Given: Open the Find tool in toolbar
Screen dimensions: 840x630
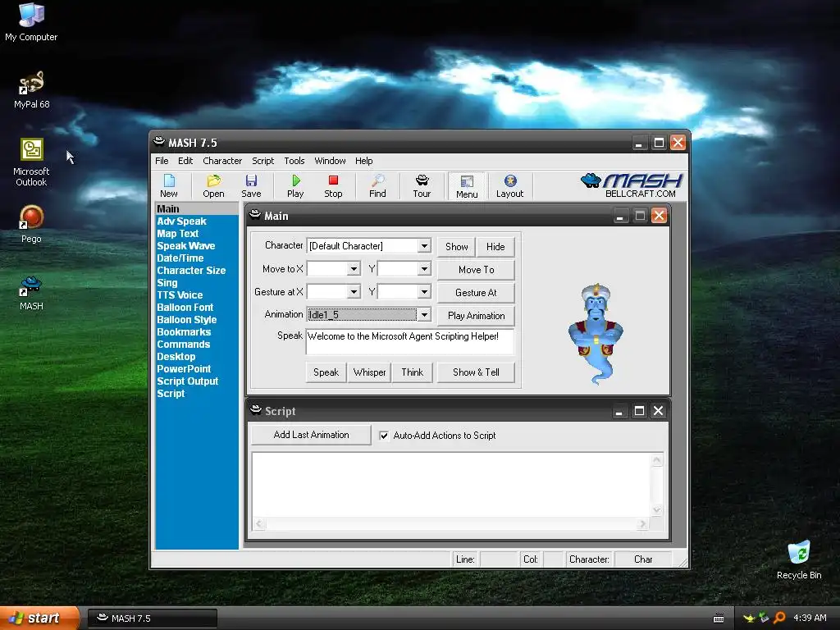Looking at the screenshot, I should (x=377, y=186).
